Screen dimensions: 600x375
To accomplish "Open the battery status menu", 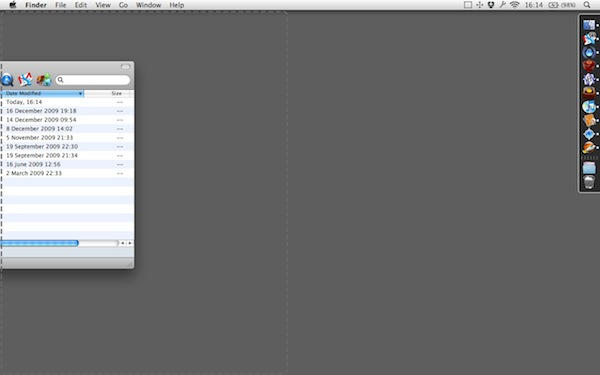I will click(x=562, y=5).
